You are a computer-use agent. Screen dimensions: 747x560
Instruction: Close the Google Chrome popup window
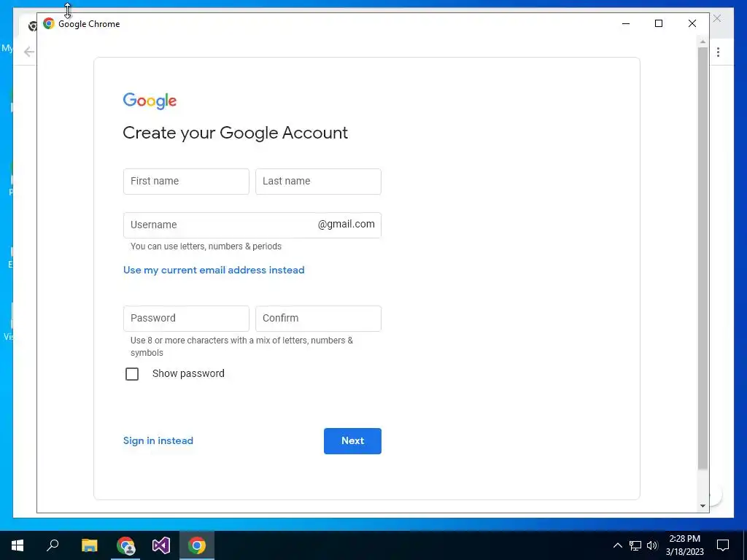[692, 23]
